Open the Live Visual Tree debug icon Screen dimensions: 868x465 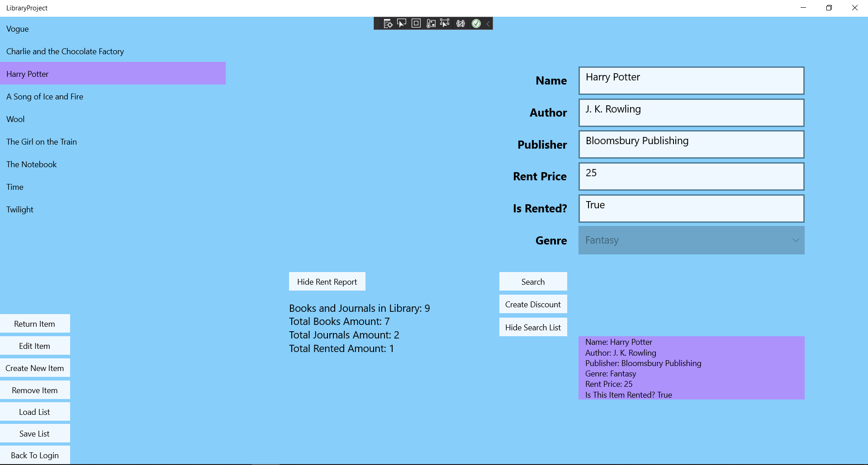[388, 23]
